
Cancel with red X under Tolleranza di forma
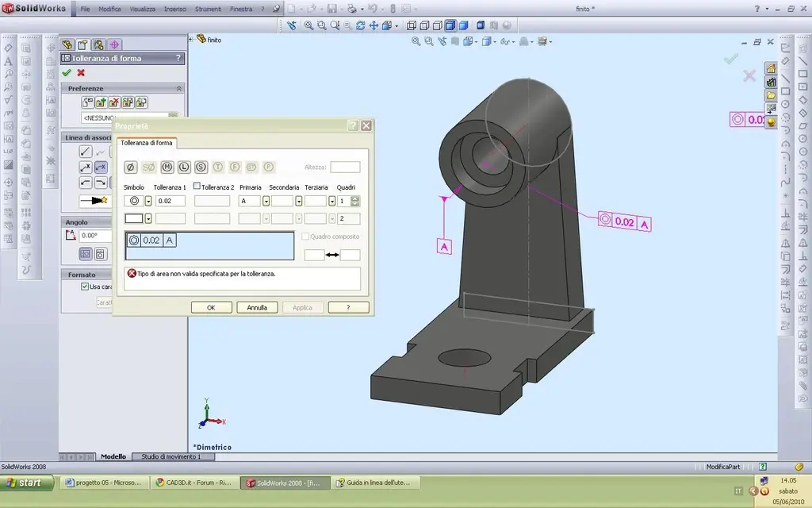[81, 72]
